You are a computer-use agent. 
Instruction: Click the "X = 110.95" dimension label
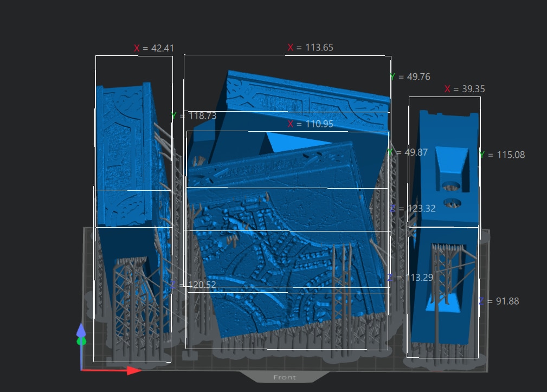(311, 124)
